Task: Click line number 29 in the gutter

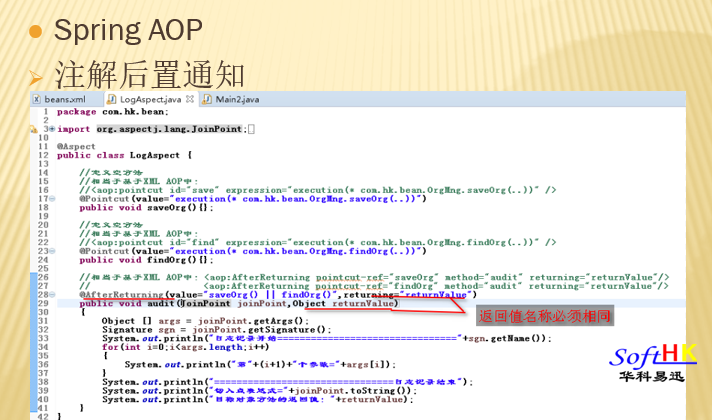Action: coord(43,303)
